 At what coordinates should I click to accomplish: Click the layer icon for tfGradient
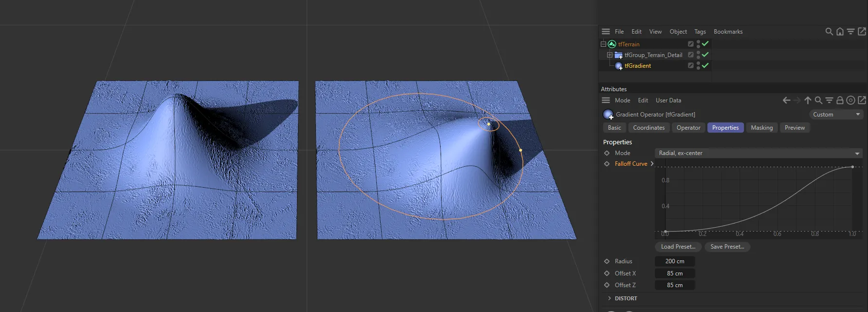pyautogui.click(x=690, y=65)
